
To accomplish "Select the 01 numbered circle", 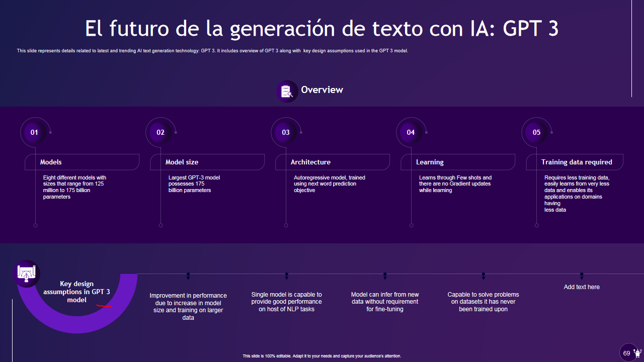I will [x=34, y=132].
